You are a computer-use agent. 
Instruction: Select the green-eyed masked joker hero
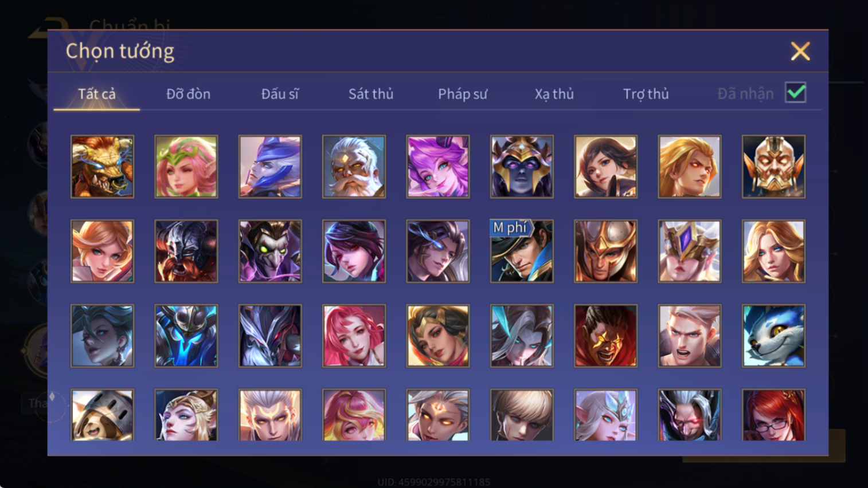point(270,251)
